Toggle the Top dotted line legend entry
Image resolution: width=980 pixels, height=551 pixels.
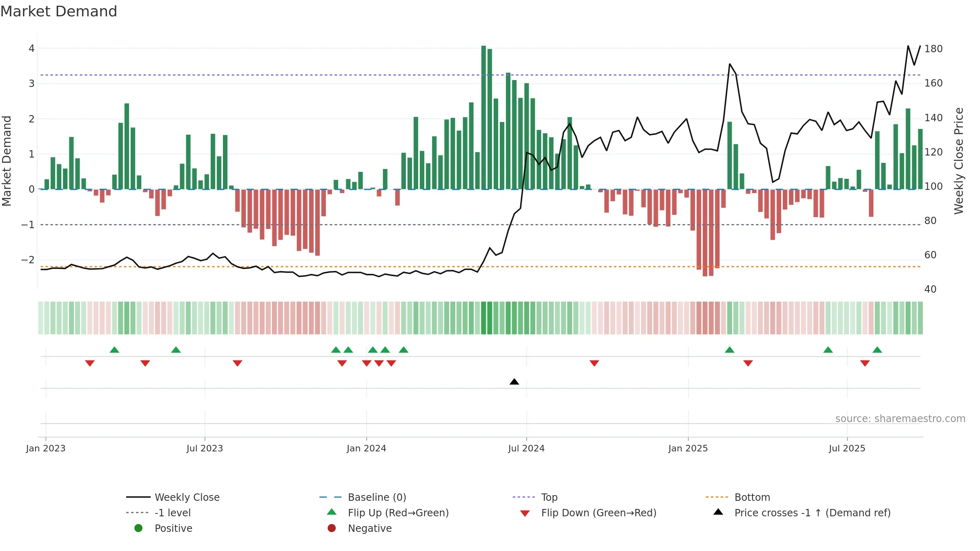point(535,497)
